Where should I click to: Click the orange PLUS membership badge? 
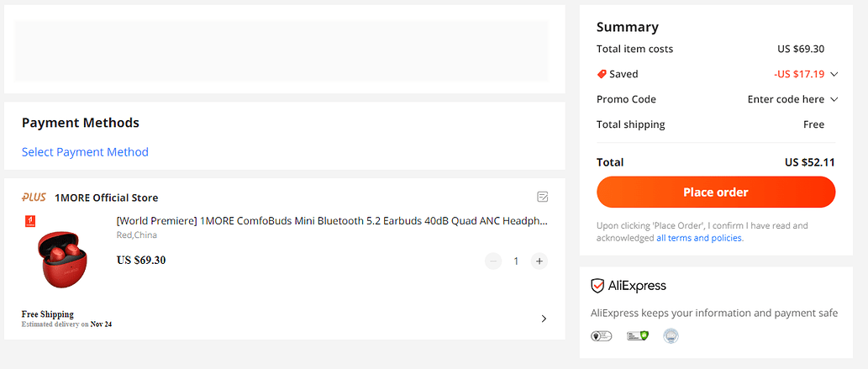coord(34,198)
